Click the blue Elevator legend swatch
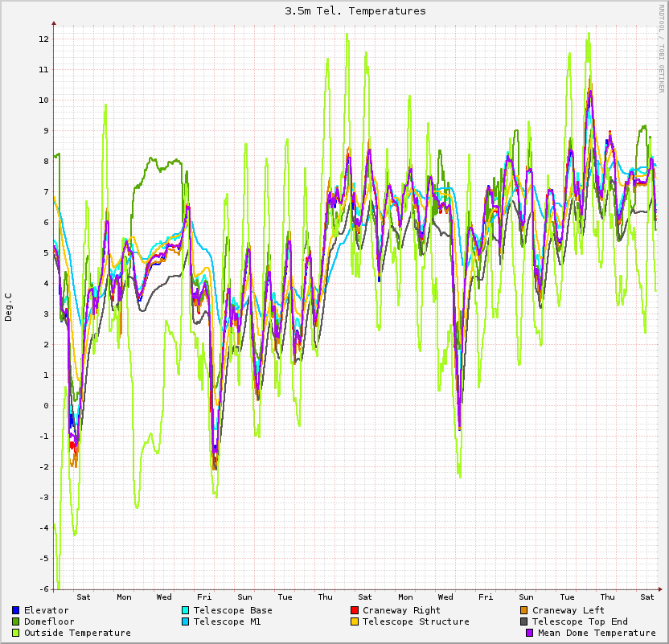This screenshot has height=644, width=669. click(x=16, y=610)
